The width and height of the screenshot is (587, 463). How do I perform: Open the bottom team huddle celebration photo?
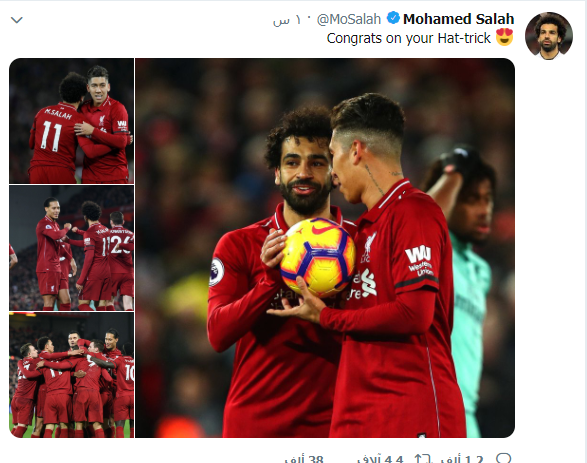click(72, 375)
